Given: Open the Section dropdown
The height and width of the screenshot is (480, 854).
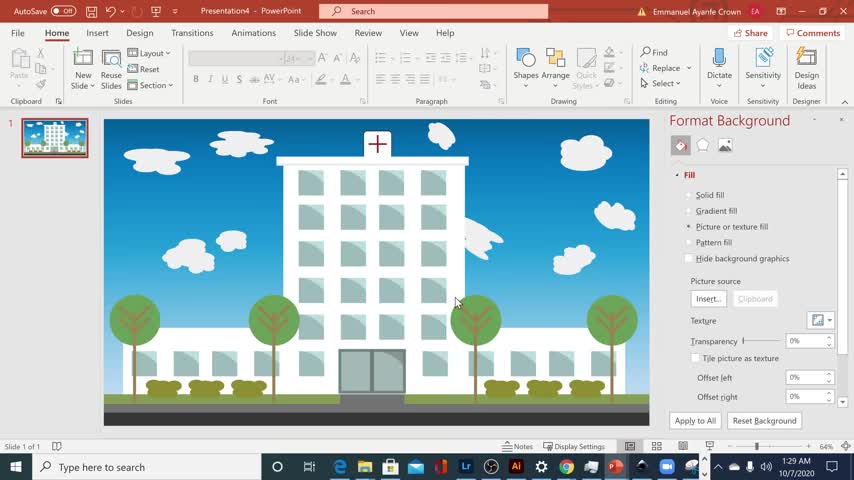Looking at the screenshot, I should point(150,85).
